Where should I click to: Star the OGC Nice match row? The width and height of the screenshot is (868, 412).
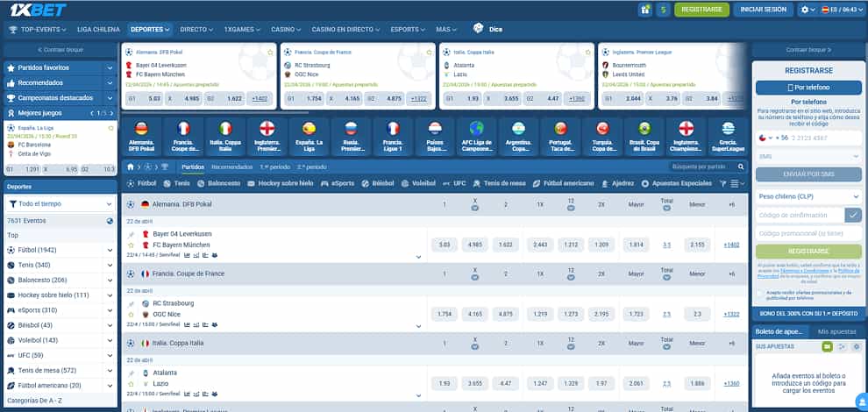132,315
